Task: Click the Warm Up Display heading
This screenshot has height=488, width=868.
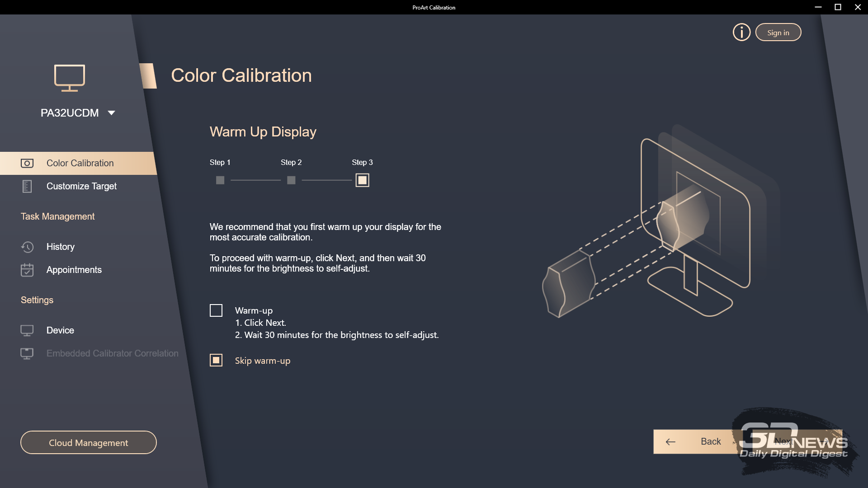Action: point(263,132)
